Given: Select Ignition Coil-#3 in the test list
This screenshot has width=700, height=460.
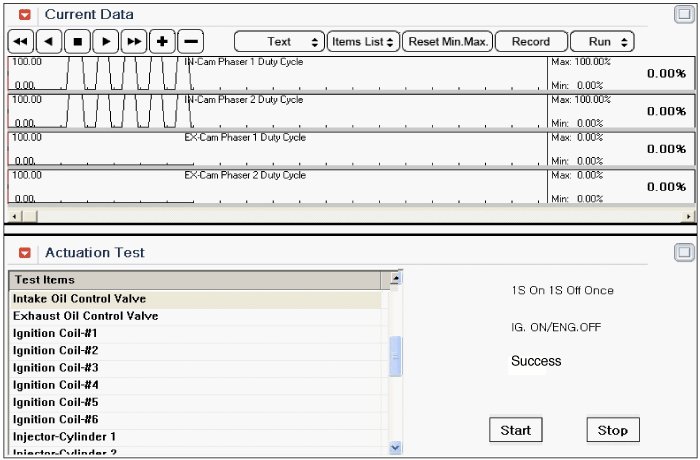Looking at the screenshot, I should click(x=56, y=368).
